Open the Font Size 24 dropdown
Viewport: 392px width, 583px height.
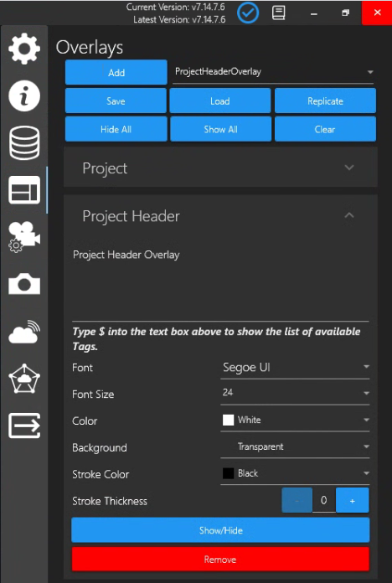click(x=295, y=393)
